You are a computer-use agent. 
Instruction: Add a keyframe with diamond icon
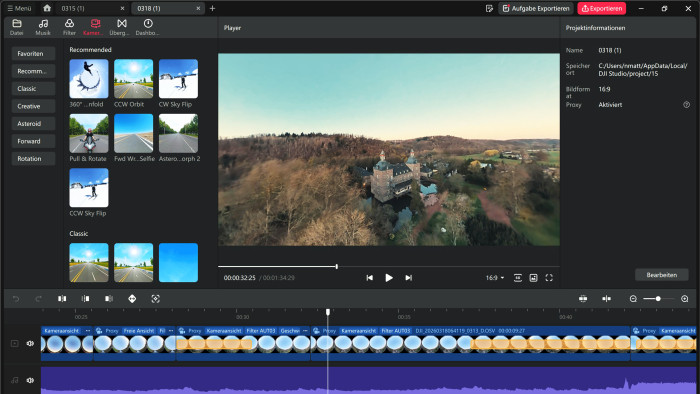click(x=132, y=299)
